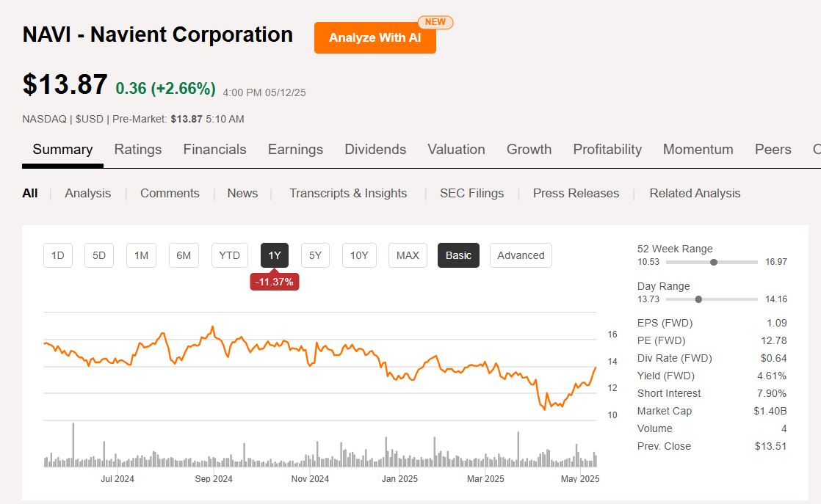Image resolution: width=821 pixels, height=504 pixels.
Task: Click the Analyze With AI button
Action: click(375, 37)
